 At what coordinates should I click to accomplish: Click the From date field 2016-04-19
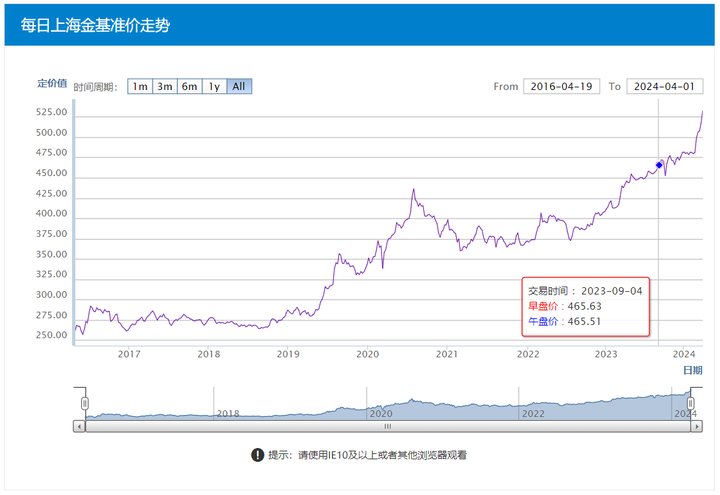point(561,86)
